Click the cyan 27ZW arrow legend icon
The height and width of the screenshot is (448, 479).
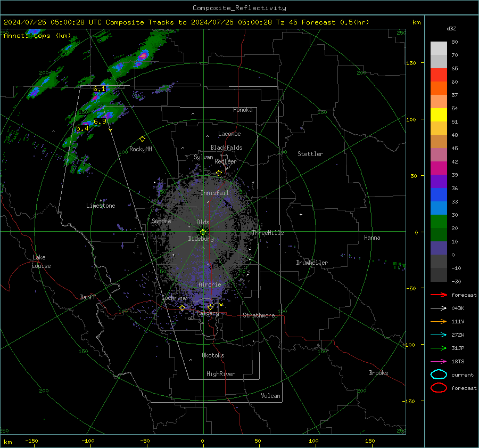tap(439, 335)
